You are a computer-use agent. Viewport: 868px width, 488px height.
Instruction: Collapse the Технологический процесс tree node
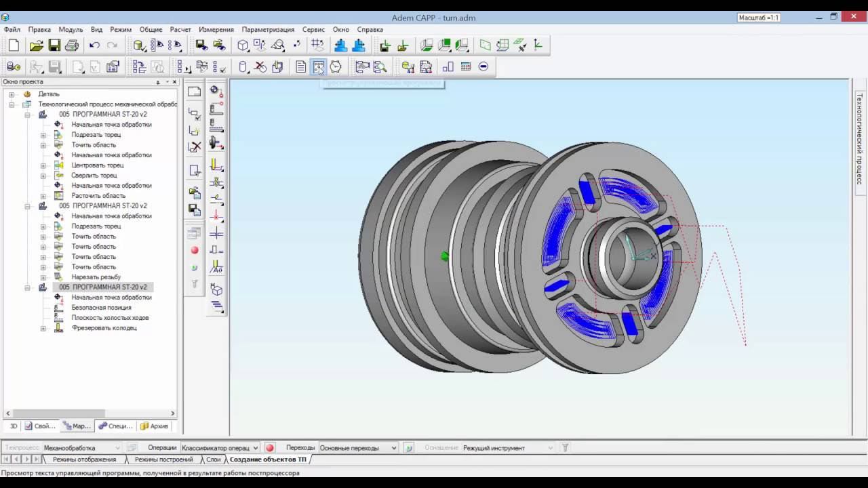click(12, 104)
